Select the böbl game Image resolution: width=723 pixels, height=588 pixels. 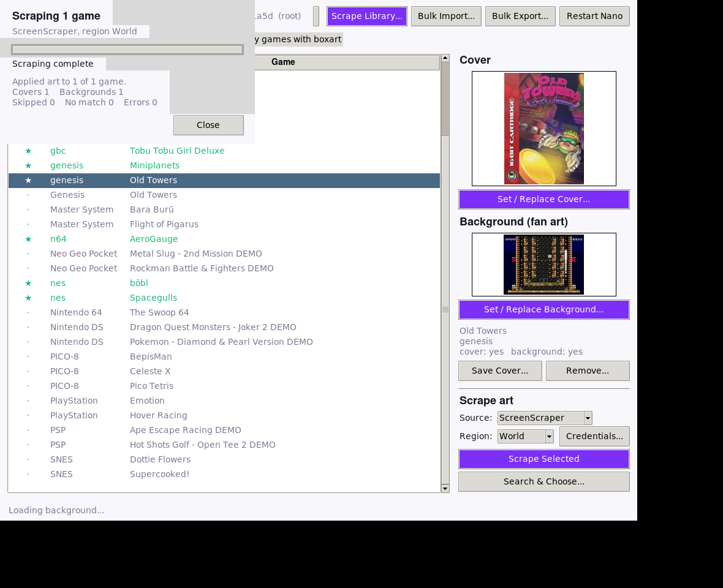(x=224, y=284)
